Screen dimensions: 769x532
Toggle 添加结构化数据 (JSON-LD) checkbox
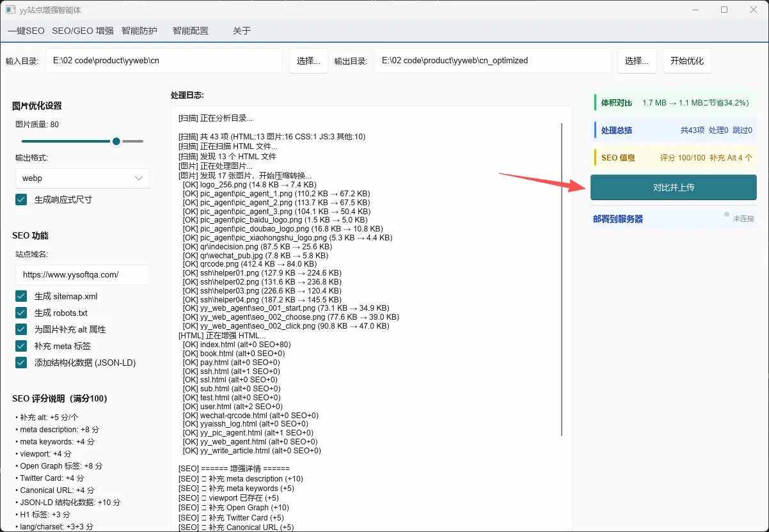pos(21,363)
